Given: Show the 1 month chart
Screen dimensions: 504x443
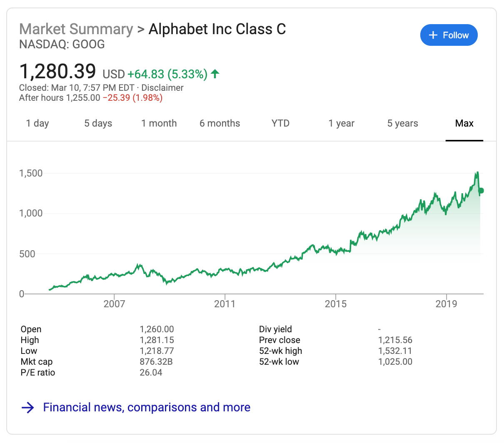Looking at the screenshot, I should coord(159,123).
